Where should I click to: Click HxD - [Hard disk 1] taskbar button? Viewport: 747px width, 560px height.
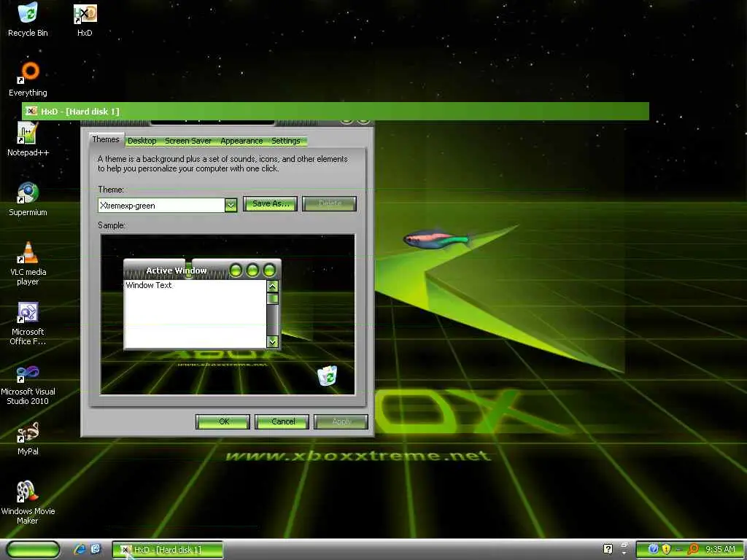click(x=168, y=550)
